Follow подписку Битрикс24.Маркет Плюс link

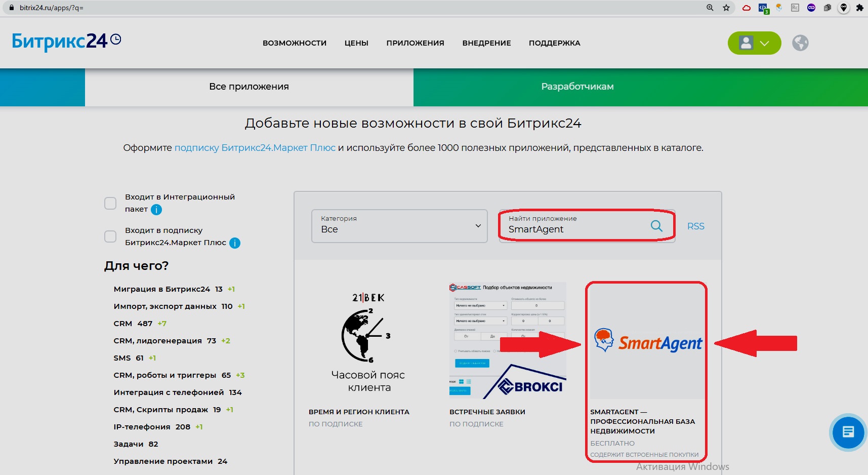coord(255,148)
